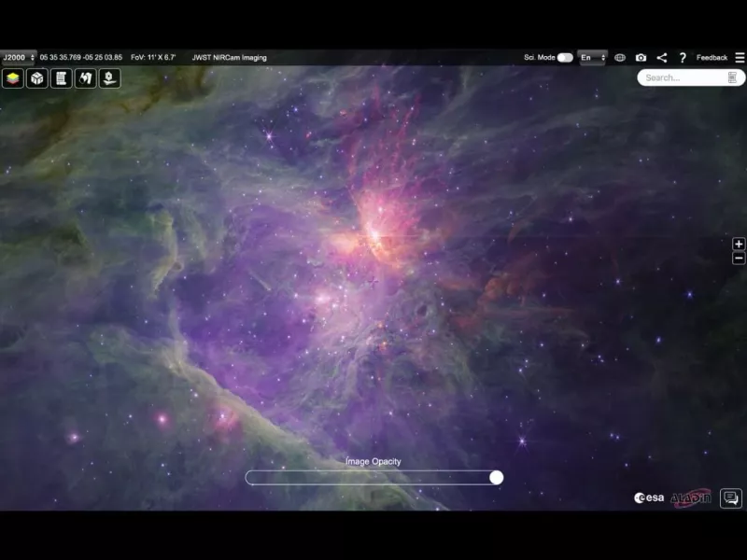Click the Feedback link
The image size is (747, 560).
click(712, 58)
